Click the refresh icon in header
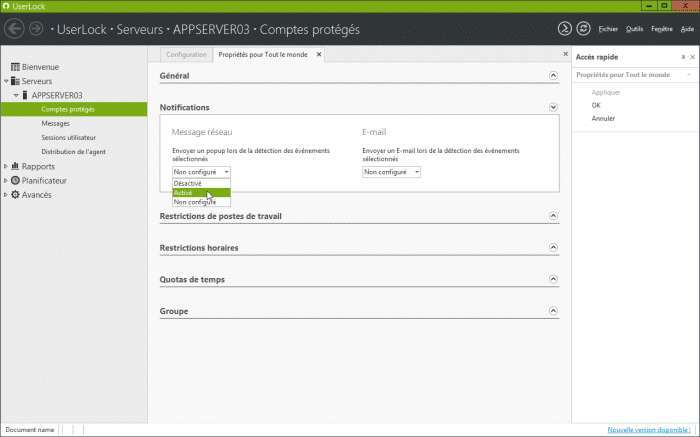Image resolution: width=700 pixels, height=437 pixels. point(583,29)
